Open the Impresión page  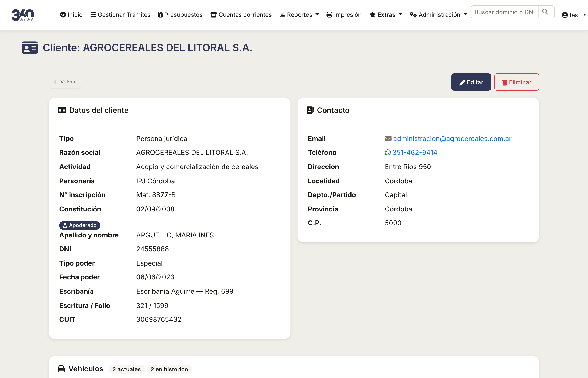click(344, 15)
